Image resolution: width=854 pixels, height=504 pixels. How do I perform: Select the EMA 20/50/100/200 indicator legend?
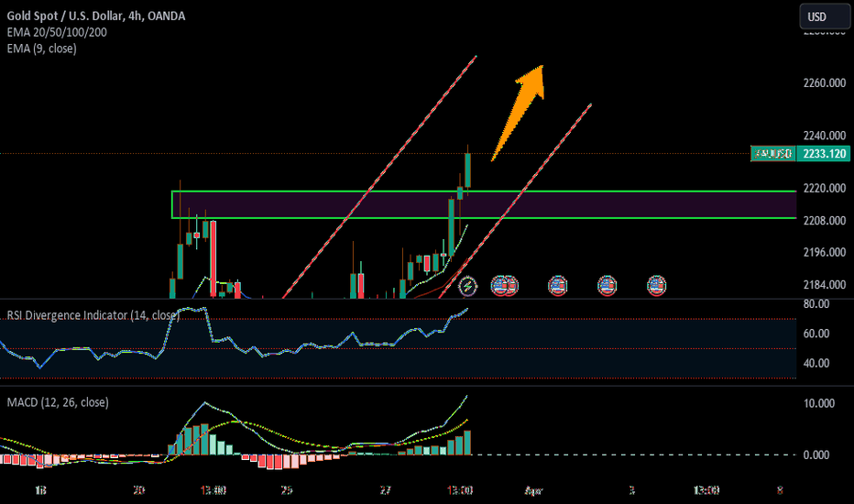57,32
